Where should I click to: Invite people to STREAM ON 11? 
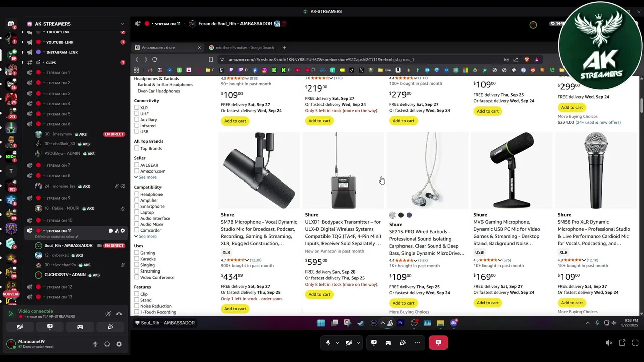(117, 231)
